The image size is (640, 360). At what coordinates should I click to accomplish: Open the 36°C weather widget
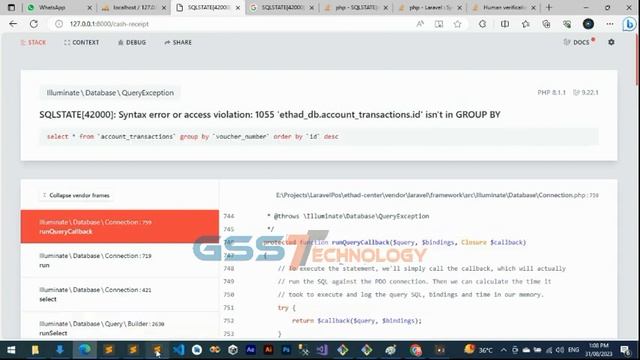click(x=478, y=350)
